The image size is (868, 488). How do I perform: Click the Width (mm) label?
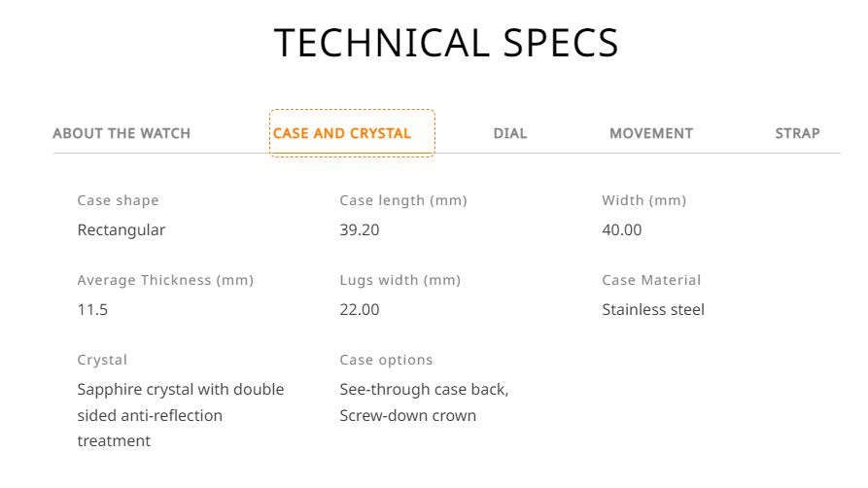tap(643, 200)
